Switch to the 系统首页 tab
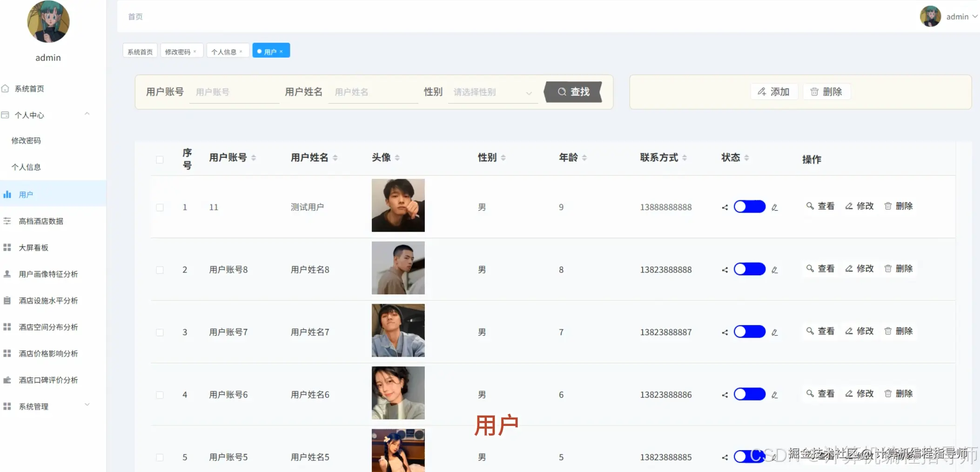The height and width of the screenshot is (472, 980). tap(140, 51)
